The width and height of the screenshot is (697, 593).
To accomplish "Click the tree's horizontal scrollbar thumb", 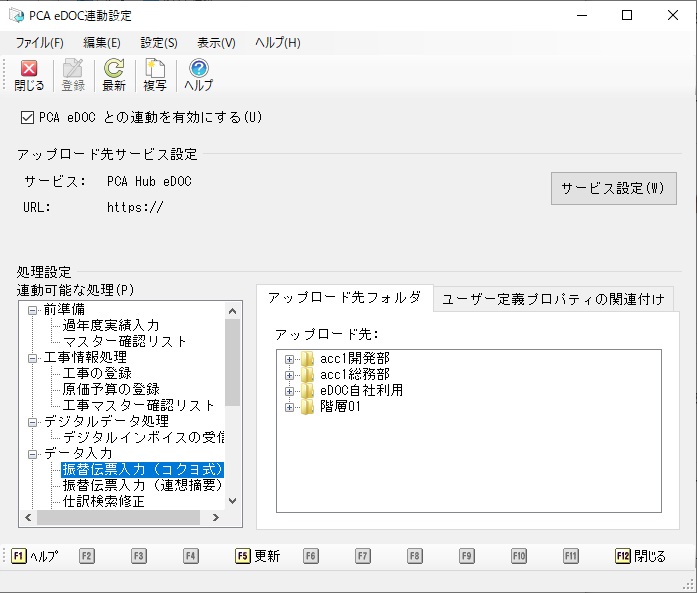I will (118, 517).
